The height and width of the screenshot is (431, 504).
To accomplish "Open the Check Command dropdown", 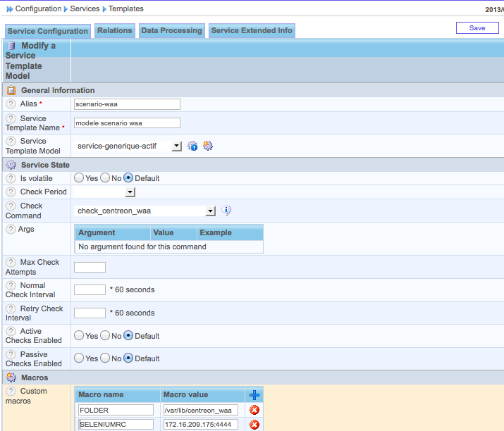I will (x=210, y=211).
